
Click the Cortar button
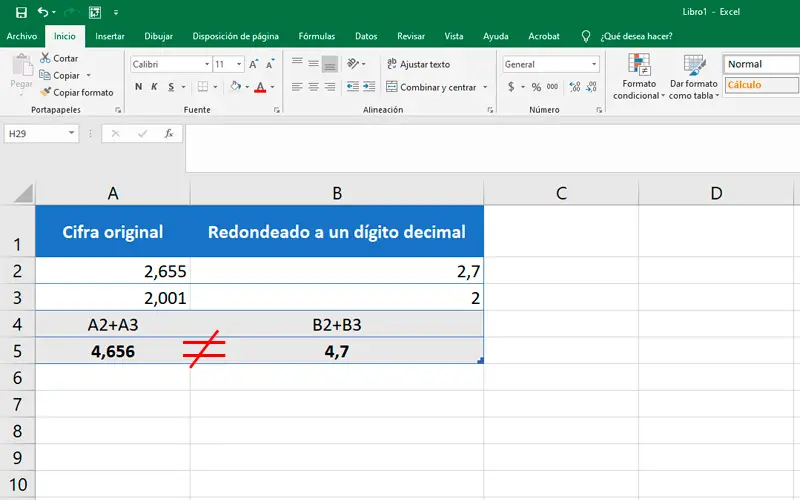pyautogui.click(x=59, y=58)
